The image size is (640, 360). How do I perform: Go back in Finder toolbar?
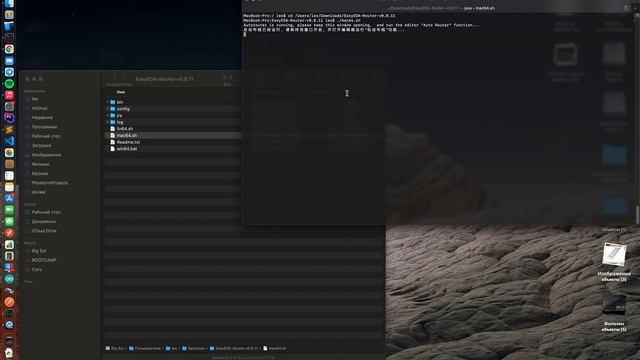point(115,77)
